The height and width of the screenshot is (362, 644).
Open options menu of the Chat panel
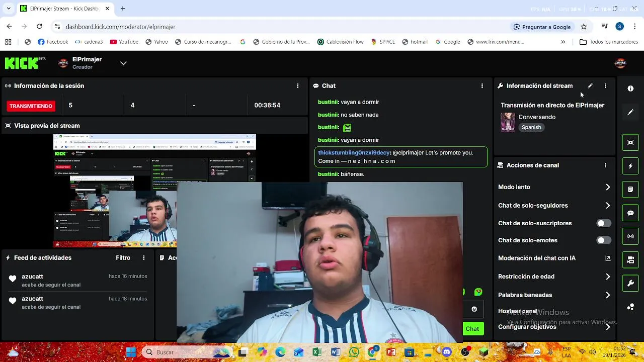pyautogui.click(x=482, y=86)
